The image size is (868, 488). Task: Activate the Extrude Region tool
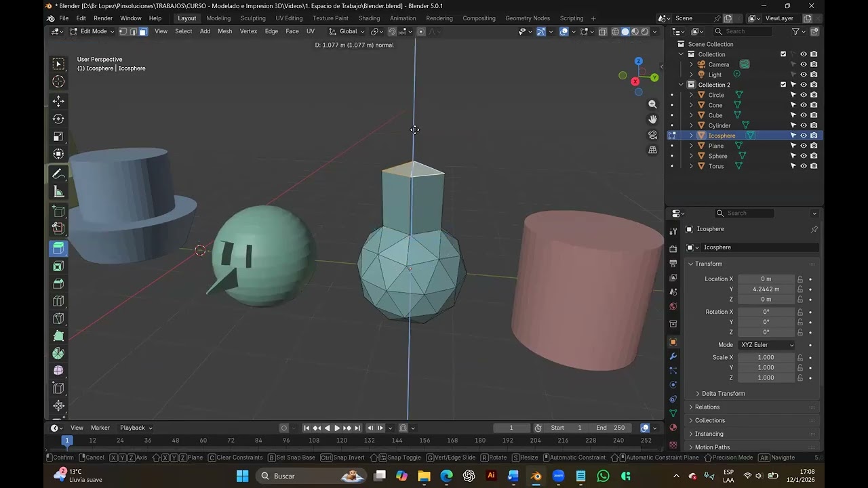tap(58, 248)
